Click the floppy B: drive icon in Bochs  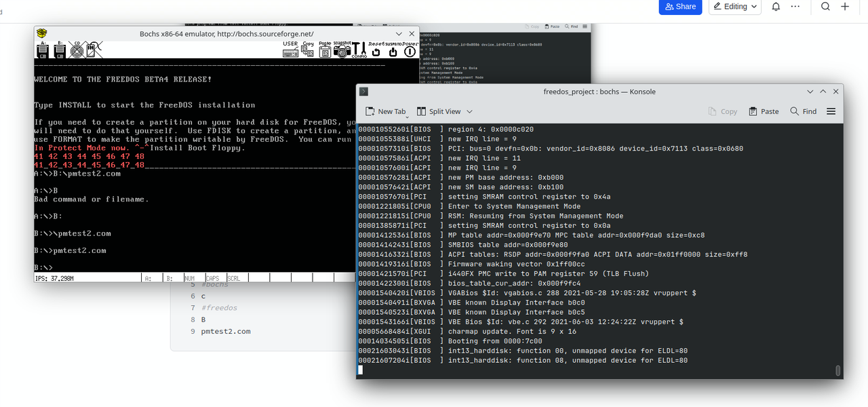click(x=59, y=50)
